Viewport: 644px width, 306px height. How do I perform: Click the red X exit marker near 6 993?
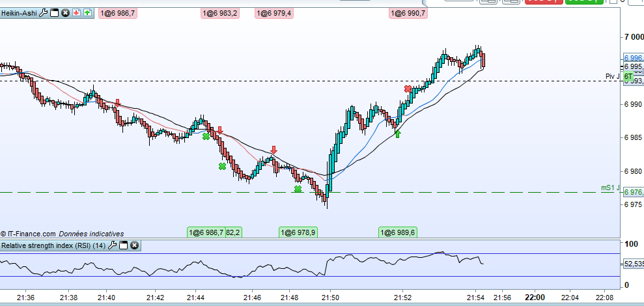(x=408, y=89)
